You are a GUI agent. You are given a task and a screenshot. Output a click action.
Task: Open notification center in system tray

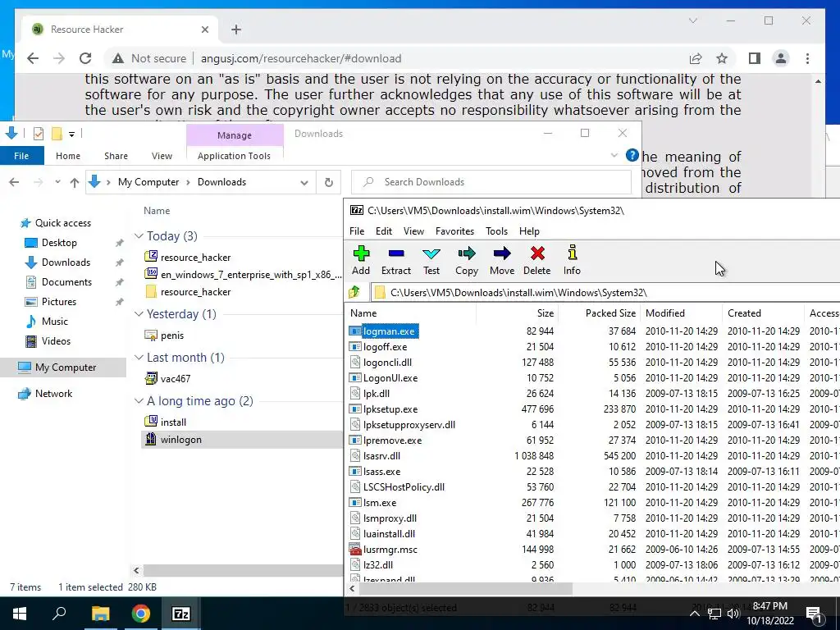[x=815, y=614]
